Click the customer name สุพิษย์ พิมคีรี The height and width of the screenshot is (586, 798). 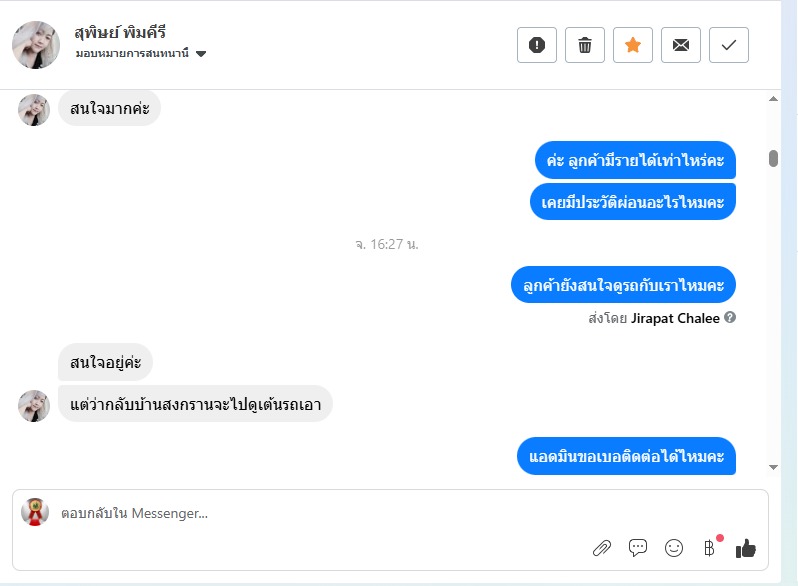tap(120, 33)
